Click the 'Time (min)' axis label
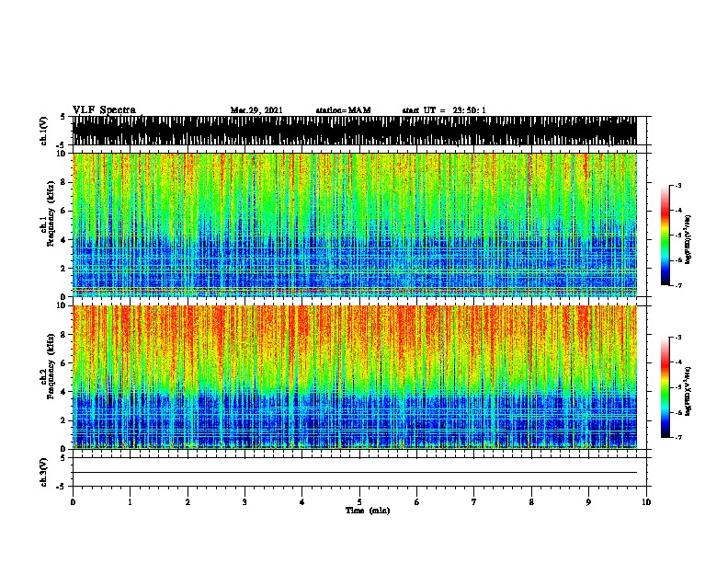728x563 pixels. 368,511
